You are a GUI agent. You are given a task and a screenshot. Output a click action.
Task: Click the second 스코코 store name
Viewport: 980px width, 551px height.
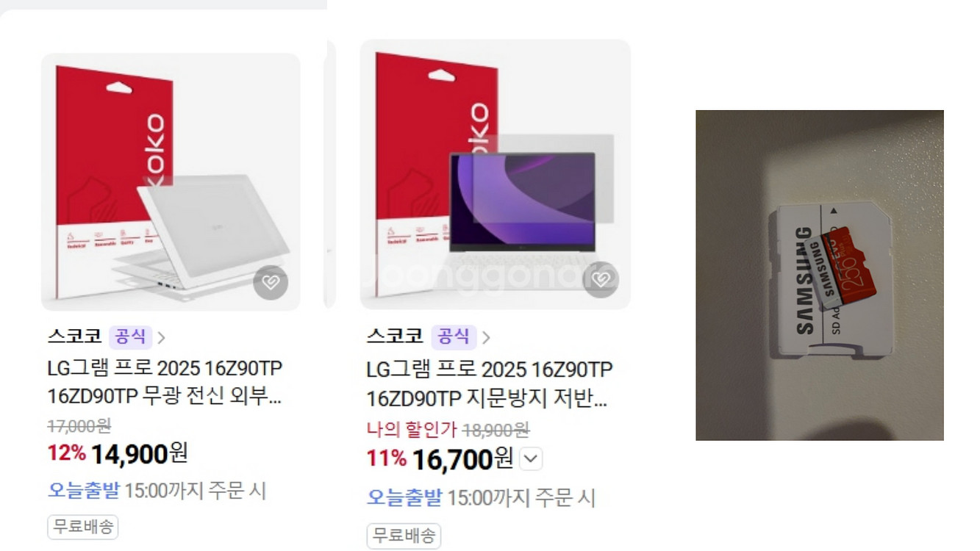(395, 336)
